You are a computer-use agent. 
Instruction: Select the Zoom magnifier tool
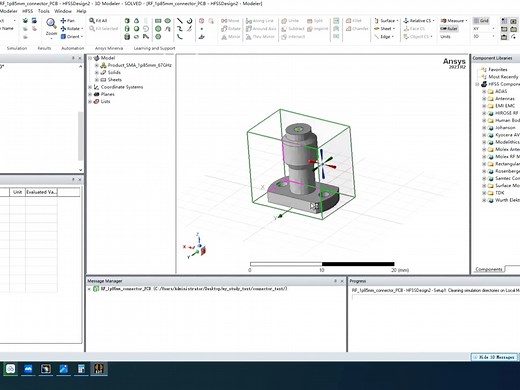click(51, 23)
